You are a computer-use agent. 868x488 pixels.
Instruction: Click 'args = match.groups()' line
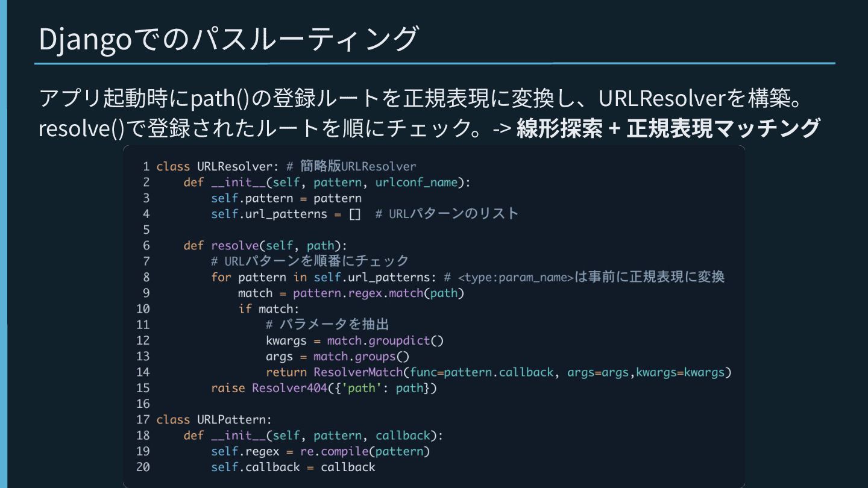click(x=338, y=356)
